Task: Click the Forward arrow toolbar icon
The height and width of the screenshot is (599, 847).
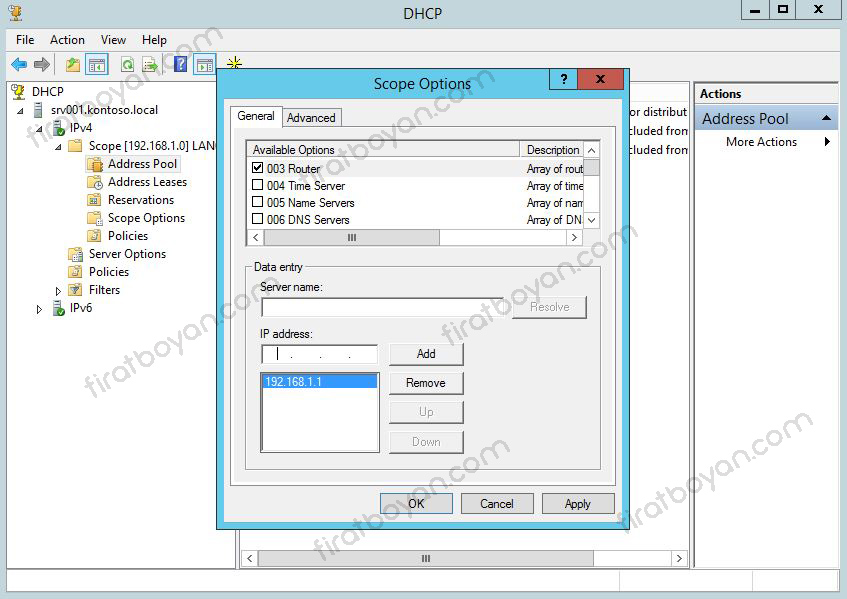Action: pyautogui.click(x=42, y=65)
